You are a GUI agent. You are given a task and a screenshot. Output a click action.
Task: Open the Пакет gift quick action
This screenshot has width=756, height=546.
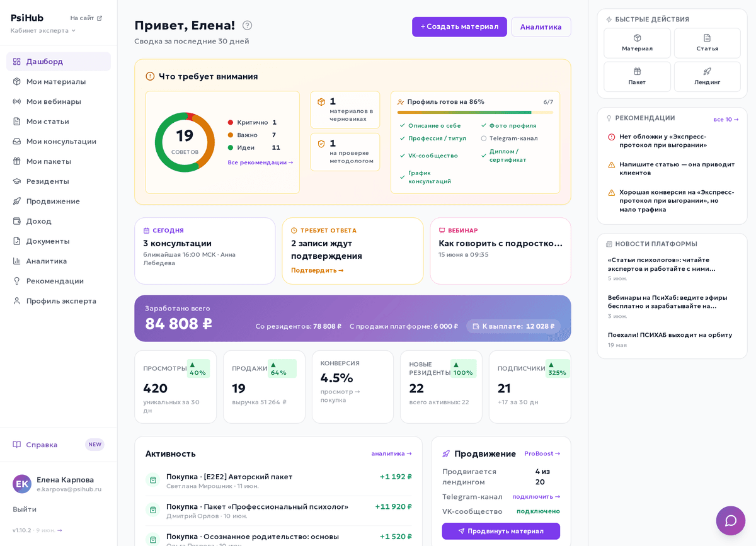[637, 76]
